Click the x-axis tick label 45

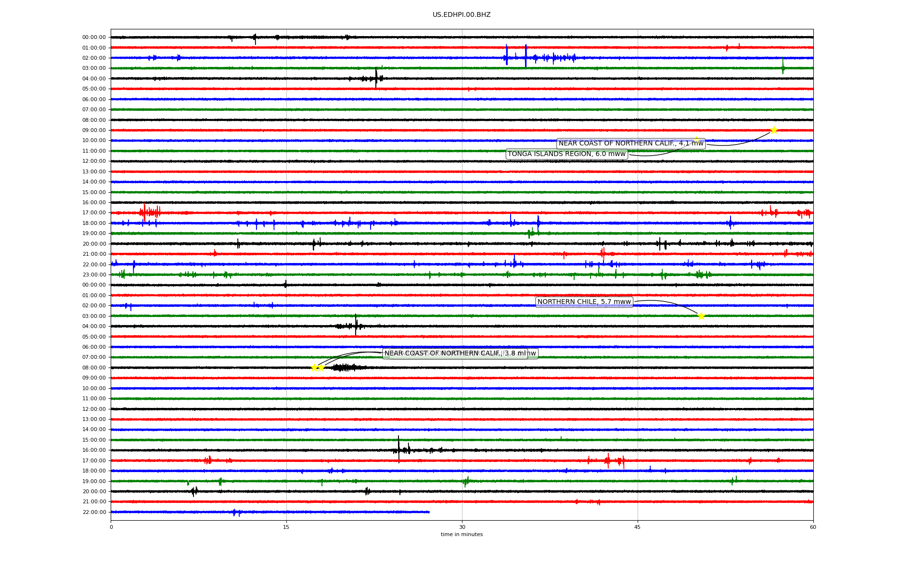[x=638, y=527]
